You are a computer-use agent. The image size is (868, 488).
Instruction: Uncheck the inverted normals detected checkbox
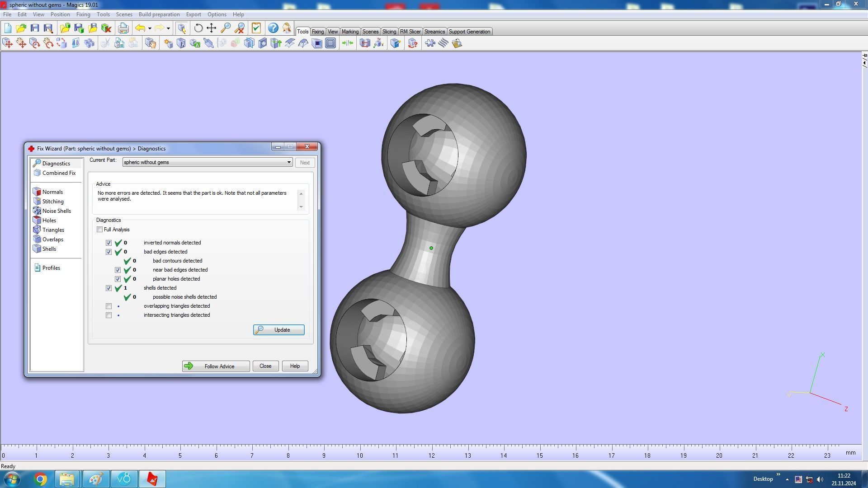[x=108, y=243]
